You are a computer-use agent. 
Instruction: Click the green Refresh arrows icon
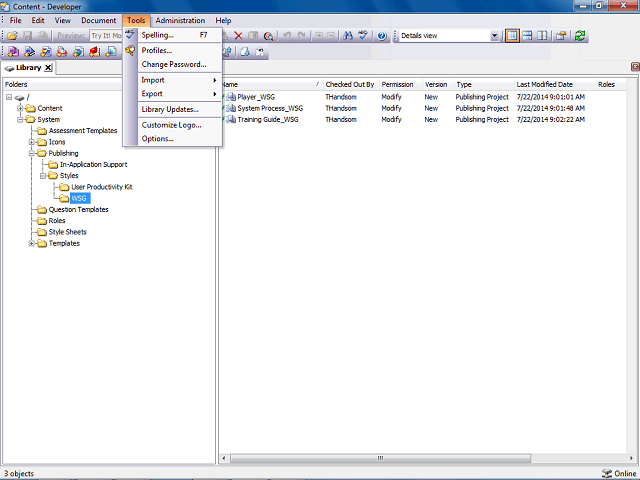[580, 36]
